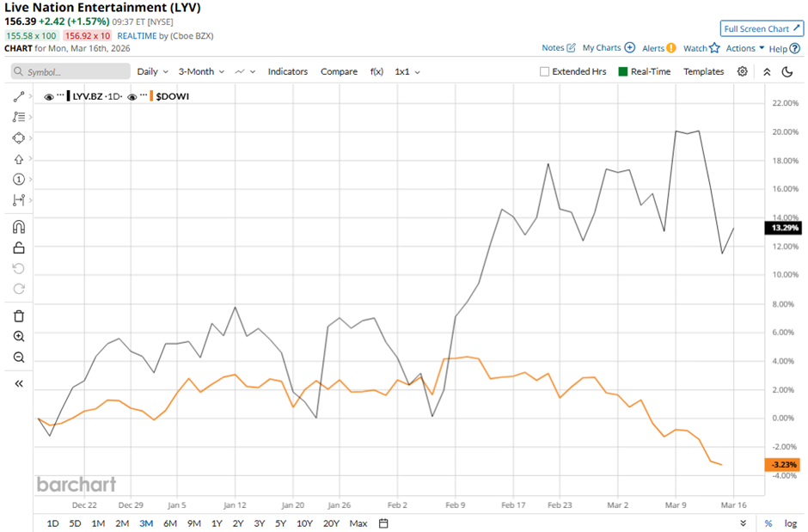
Task: Add to My Charts plus icon
Action: point(630,47)
